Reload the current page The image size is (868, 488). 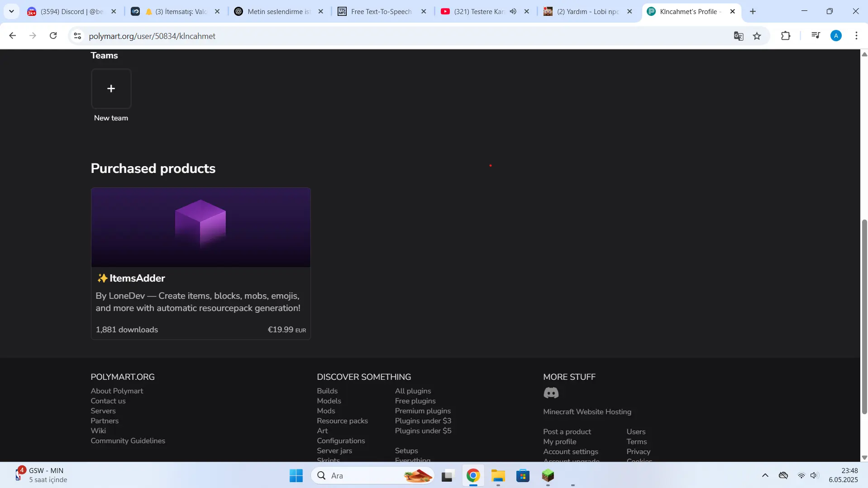(53, 36)
